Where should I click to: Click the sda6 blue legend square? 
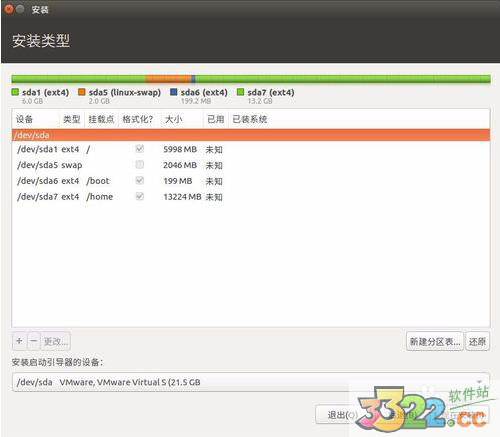pyautogui.click(x=174, y=92)
